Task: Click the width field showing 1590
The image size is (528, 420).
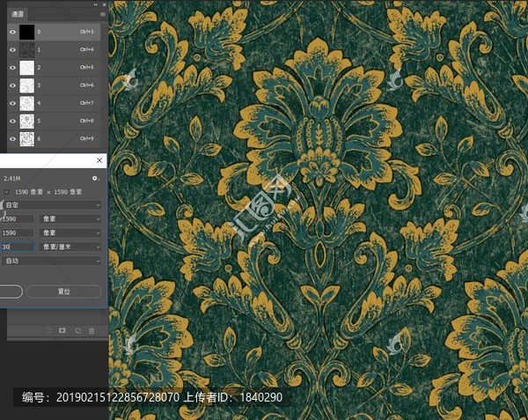Action: coord(17,219)
